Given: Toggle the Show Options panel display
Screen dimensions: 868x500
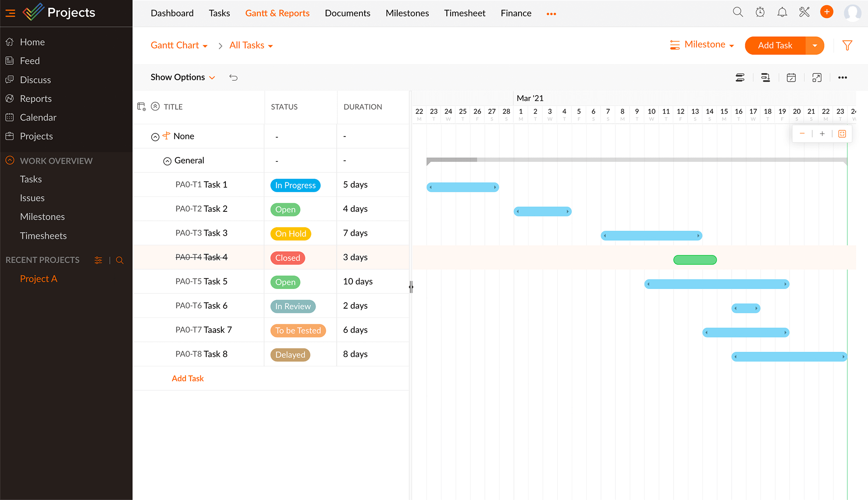Looking at the screenshot, I should (181, 77).
